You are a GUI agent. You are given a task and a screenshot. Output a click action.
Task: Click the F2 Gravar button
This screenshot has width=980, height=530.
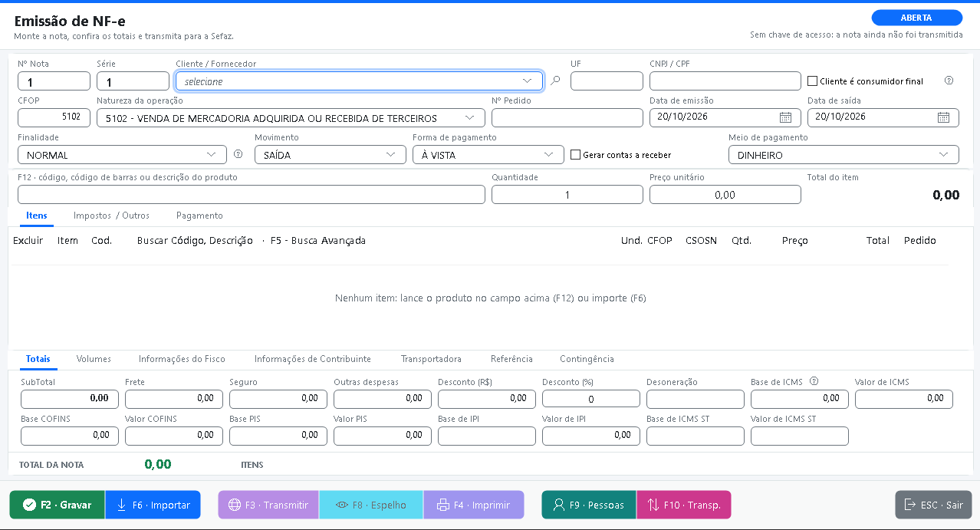point(58,505)
